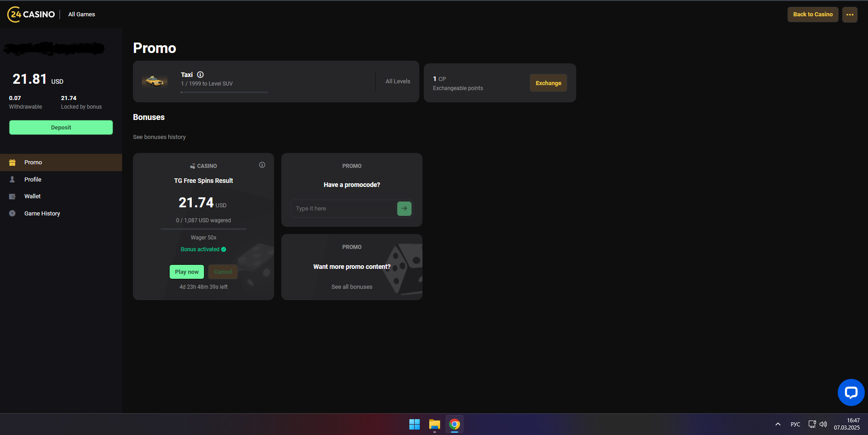868x435 pixels.
Task: Open File Explorer from the taskbar
Action: 434,424
